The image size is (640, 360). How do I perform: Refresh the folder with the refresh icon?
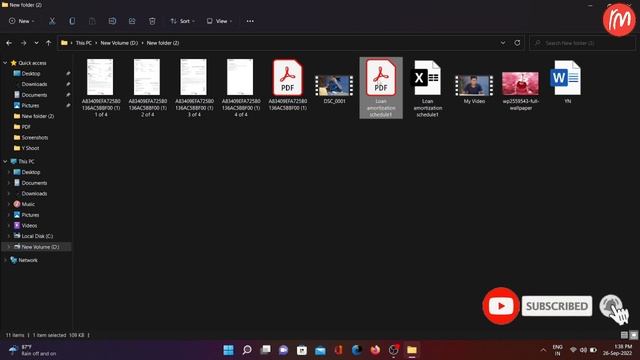pyautogui.click(x=517, y=43)
